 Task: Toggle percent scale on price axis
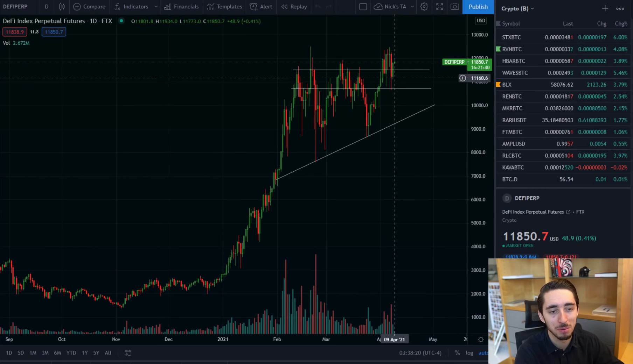[457, 353]
